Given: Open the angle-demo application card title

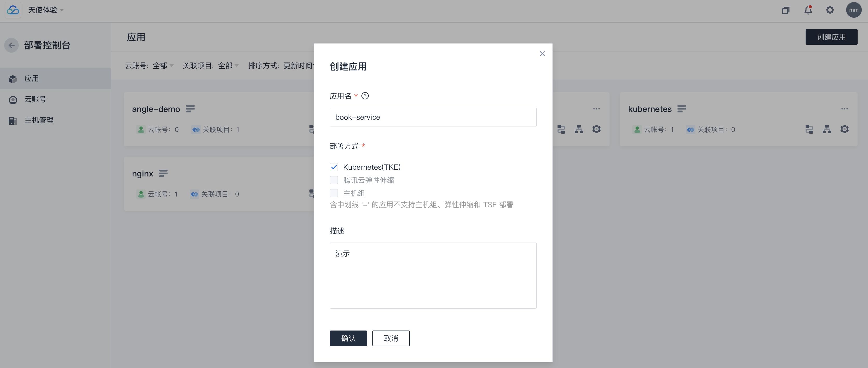Looking at the screenshot, I should coord(156,109).
